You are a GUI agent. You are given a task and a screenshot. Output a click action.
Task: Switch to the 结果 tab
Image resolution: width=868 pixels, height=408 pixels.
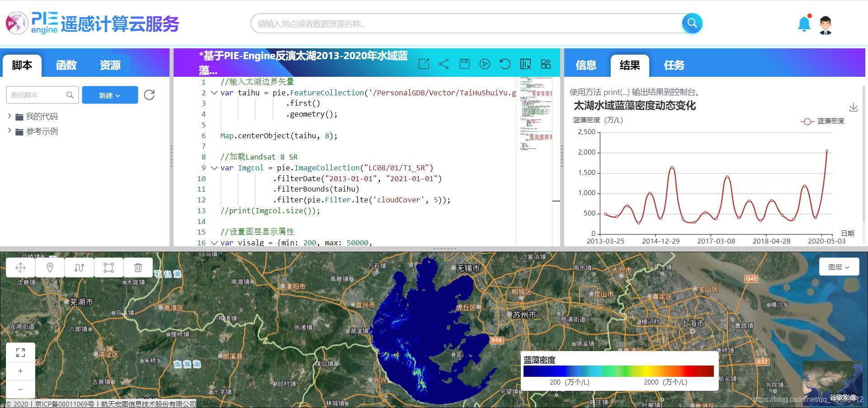coord(630,65)
